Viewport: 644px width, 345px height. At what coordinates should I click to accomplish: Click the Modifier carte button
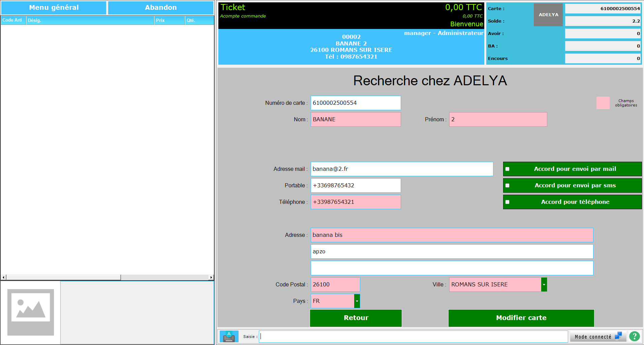pyautogui.click(x=521, y=318)
